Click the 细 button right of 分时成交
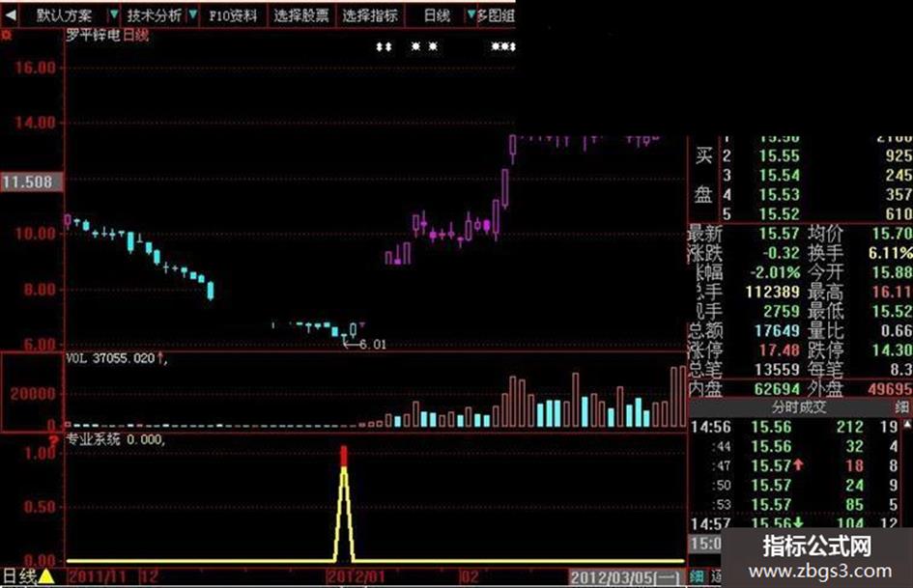913x588 pixels. [902, 406]
